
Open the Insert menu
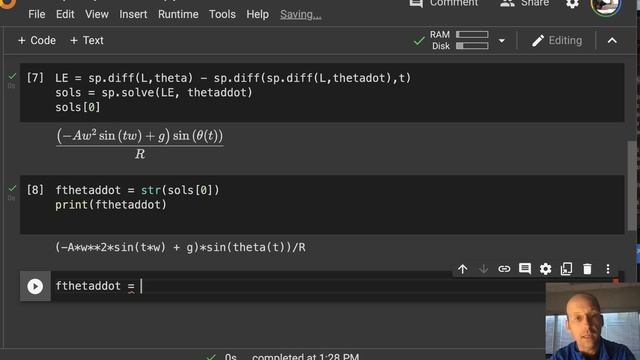[x=133, y=14]
